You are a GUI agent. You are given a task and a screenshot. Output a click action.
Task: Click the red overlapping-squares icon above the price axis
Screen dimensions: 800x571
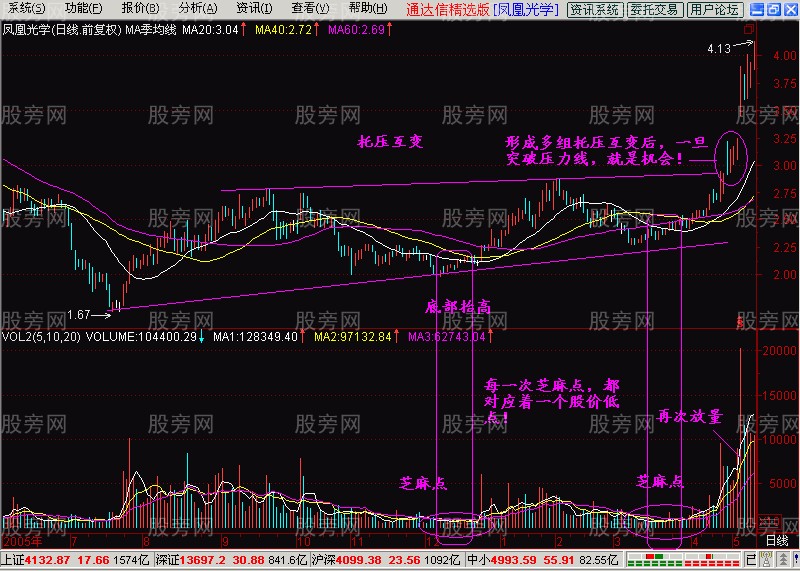coord(749,28)
